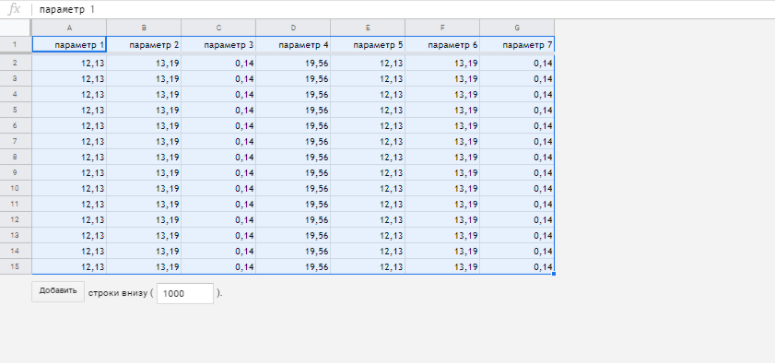The height and width of the screenshot is (363, 776).
Task: Click cell параметр 5
Action: click(368, 45)
